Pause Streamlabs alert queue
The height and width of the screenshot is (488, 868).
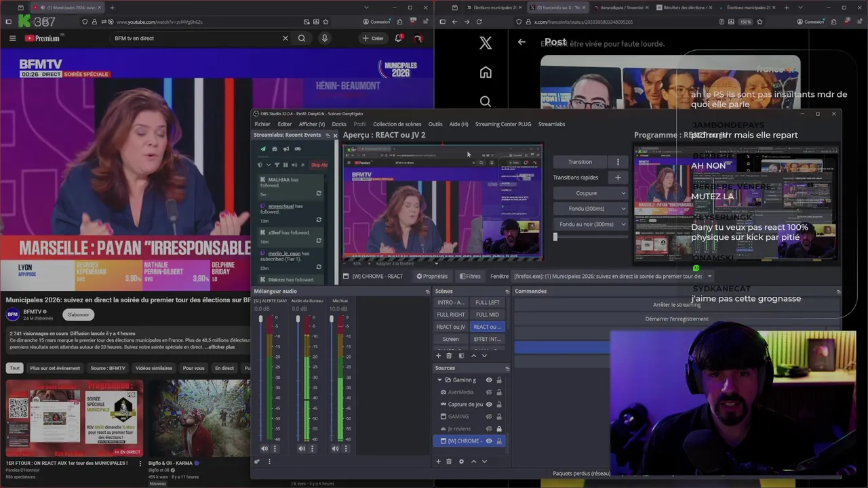[x=285, y=165]
